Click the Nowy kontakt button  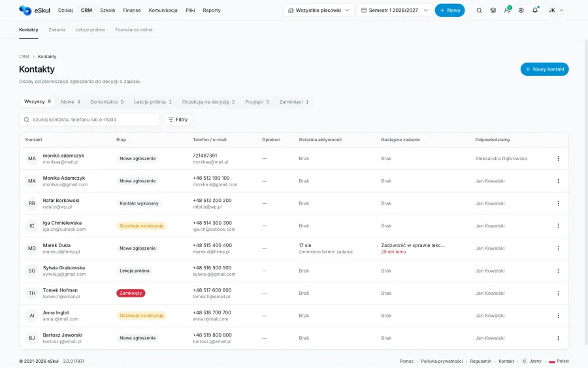click(544, 69)
